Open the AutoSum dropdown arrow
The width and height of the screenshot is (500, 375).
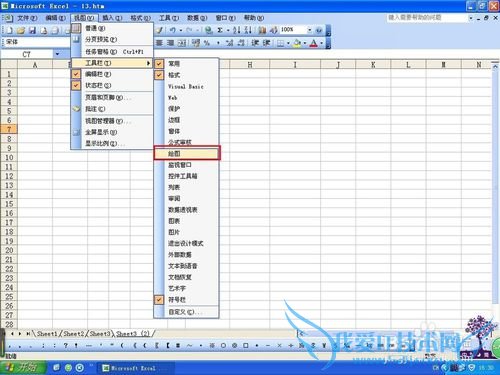tap(228, 30)
